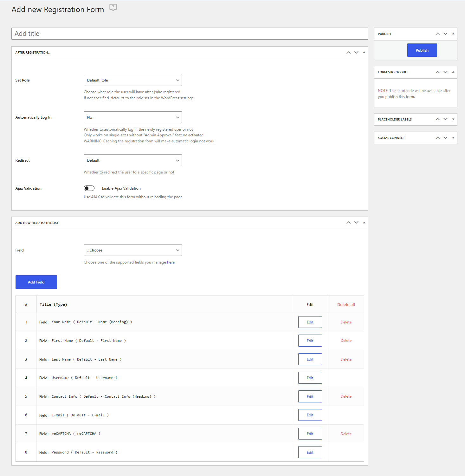
Task: Move the Publish box down
Action: pos(445,34)
